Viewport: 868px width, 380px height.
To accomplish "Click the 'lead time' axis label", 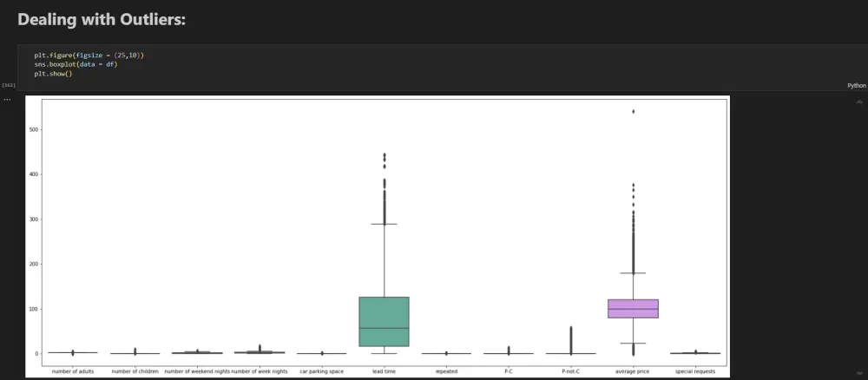I will point(385,371).
